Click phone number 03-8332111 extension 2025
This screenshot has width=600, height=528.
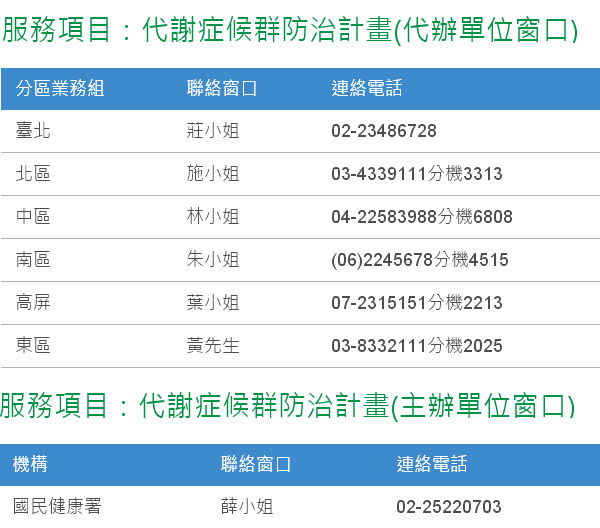point(416,346)
